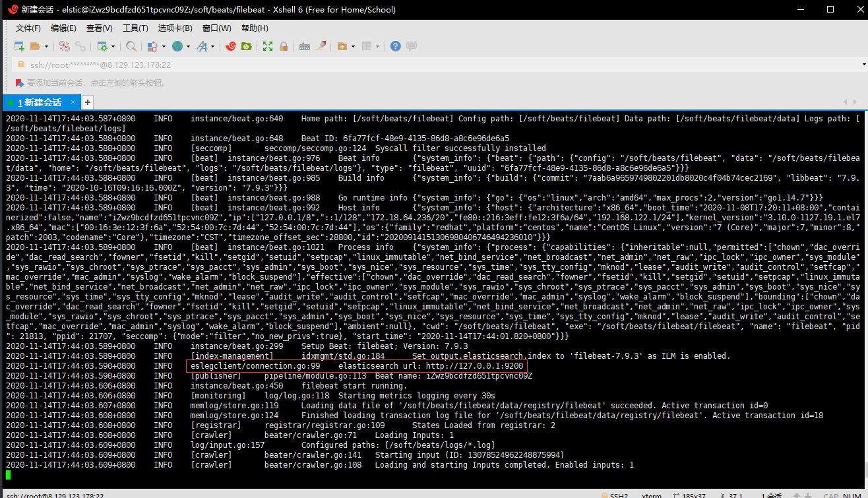The height and width of the screenshot is (498, 868).
Task: Expand the Layout panes dropdown arrow
Action: point(379,46)
